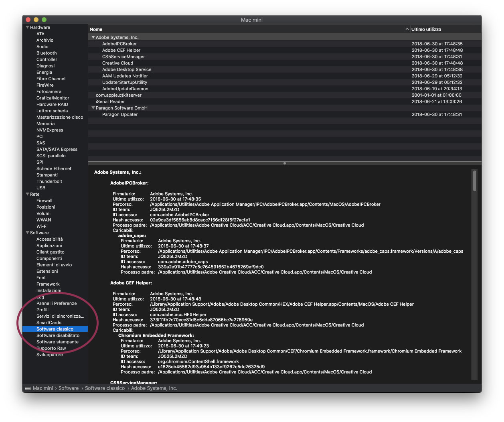This screenshot has height=422, width=504.
Task: Select Font in the sidebar
Action: click(41, 278)
